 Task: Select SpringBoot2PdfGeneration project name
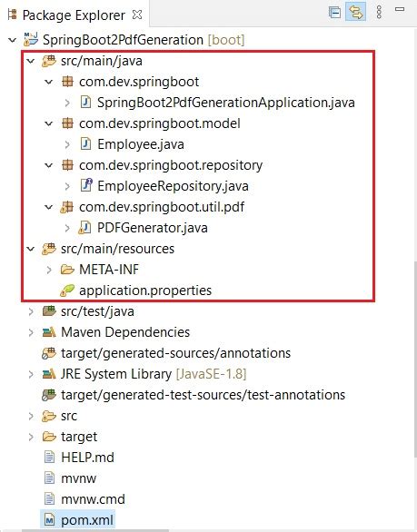(x=123, y=40)
